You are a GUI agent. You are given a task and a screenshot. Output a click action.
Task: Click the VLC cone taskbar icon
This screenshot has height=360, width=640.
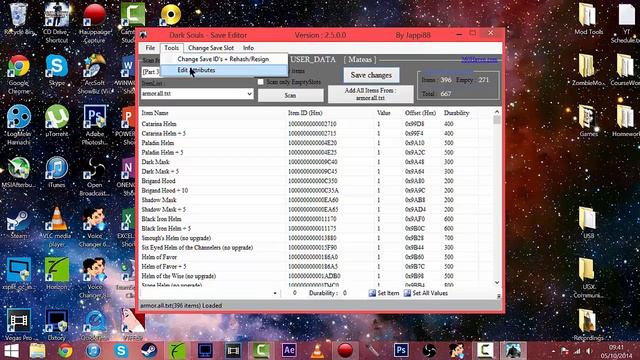point(317,350)
